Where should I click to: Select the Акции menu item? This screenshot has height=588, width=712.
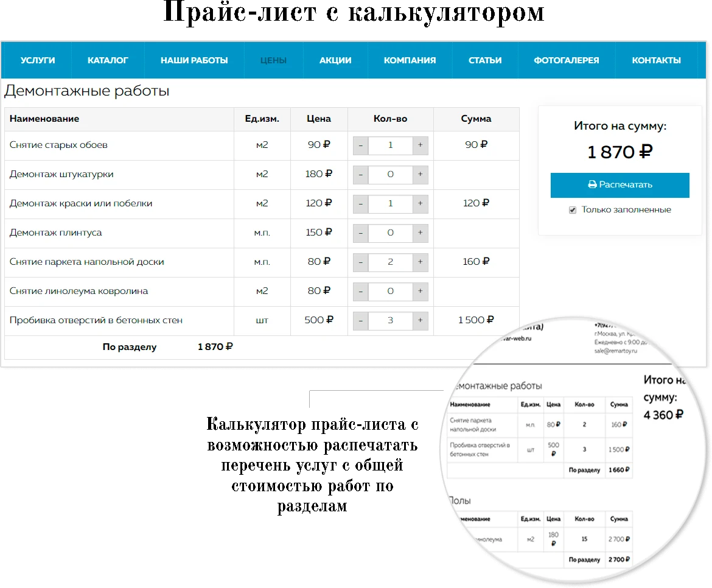coord(335,60)
